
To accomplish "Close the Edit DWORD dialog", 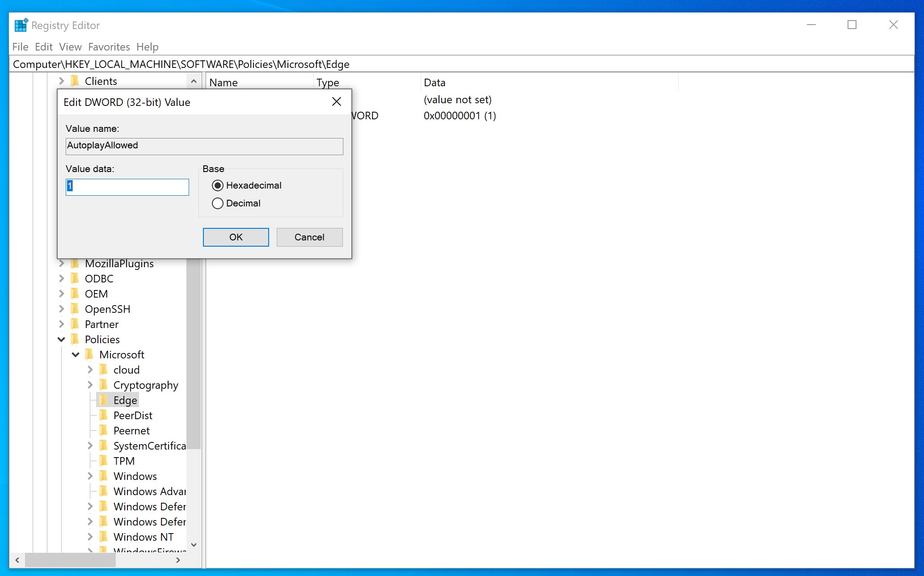I will [337, 102].
